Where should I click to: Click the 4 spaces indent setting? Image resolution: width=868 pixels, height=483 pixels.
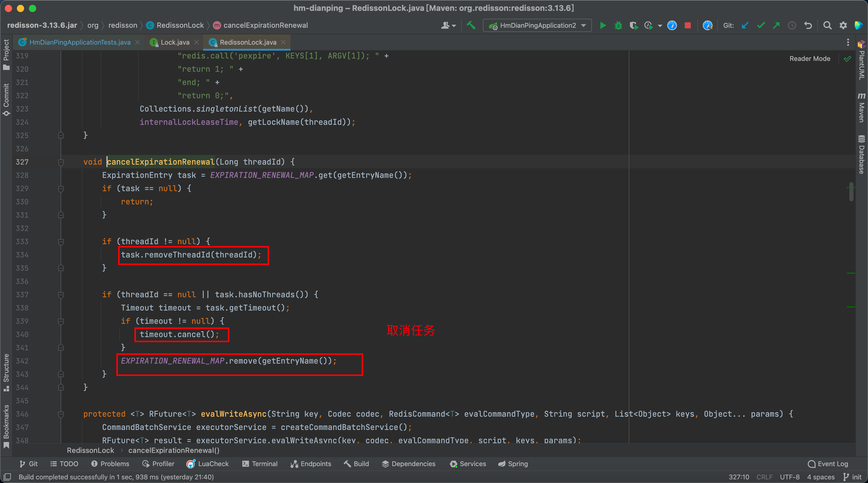(x=820, y=477)
